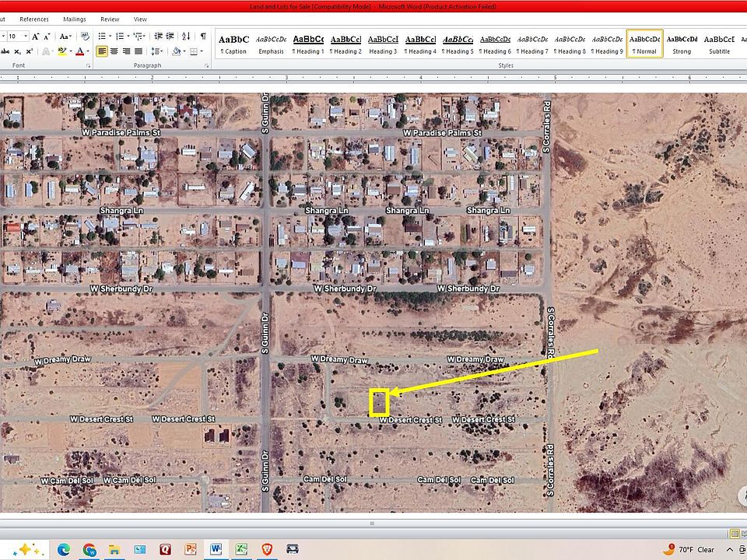Apply the yellow text highlight color

point(62,51)
